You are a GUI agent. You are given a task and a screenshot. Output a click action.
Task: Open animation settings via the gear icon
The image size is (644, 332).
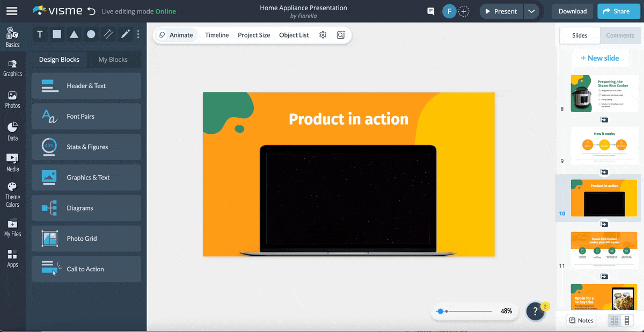click(x=323, y=34)
